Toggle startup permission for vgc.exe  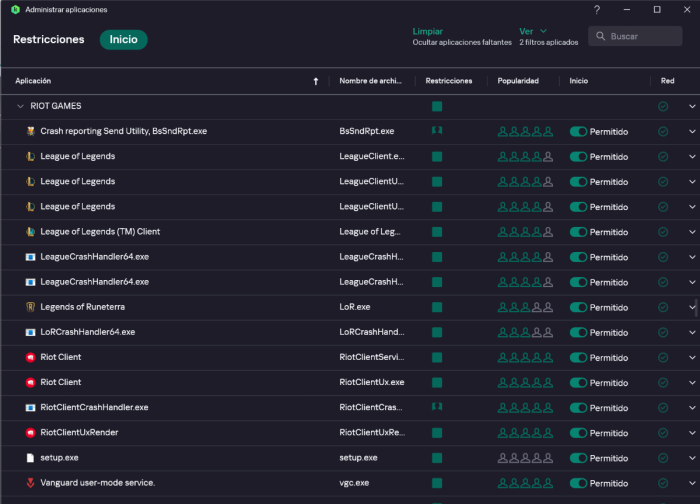[579, 482]
